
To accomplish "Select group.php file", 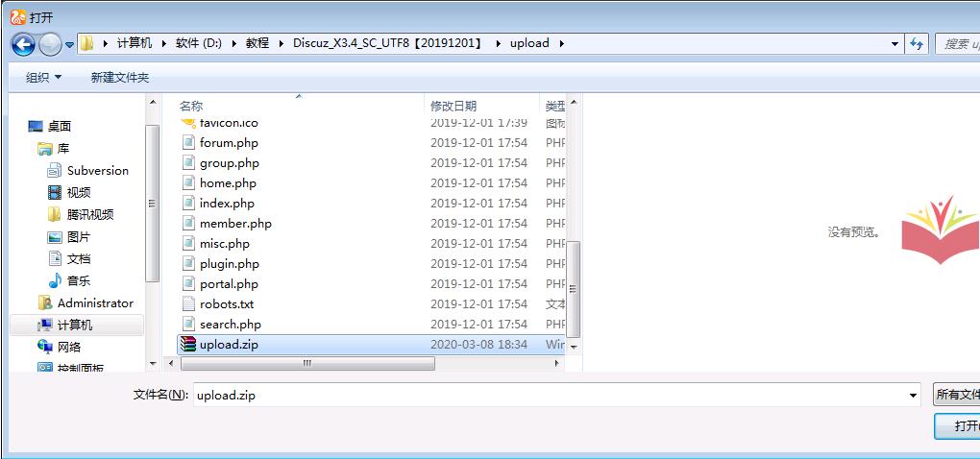I will point(230,163).
